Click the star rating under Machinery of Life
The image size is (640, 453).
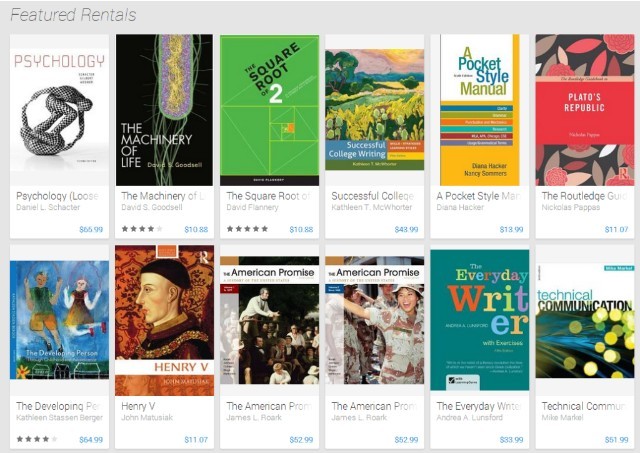tap(142, 229)
